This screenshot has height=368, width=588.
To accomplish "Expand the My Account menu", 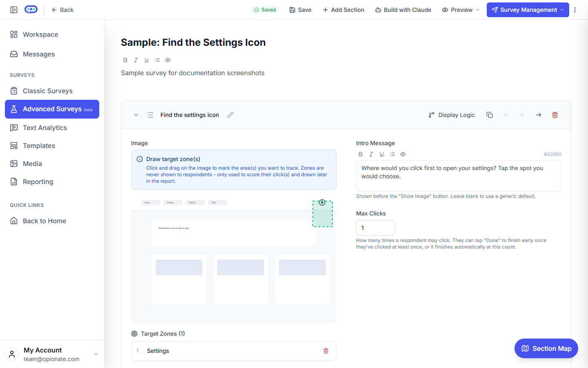I will point(52,354).
